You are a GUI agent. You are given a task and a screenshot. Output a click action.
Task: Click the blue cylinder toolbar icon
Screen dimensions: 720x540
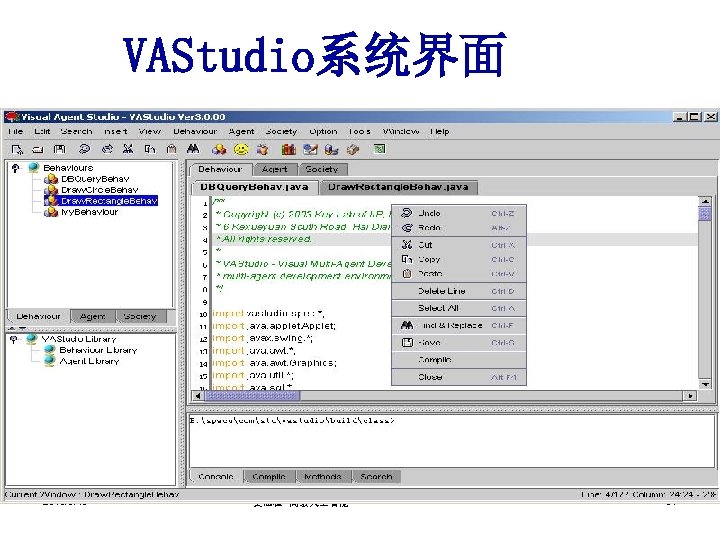click(x=332, y=149)
